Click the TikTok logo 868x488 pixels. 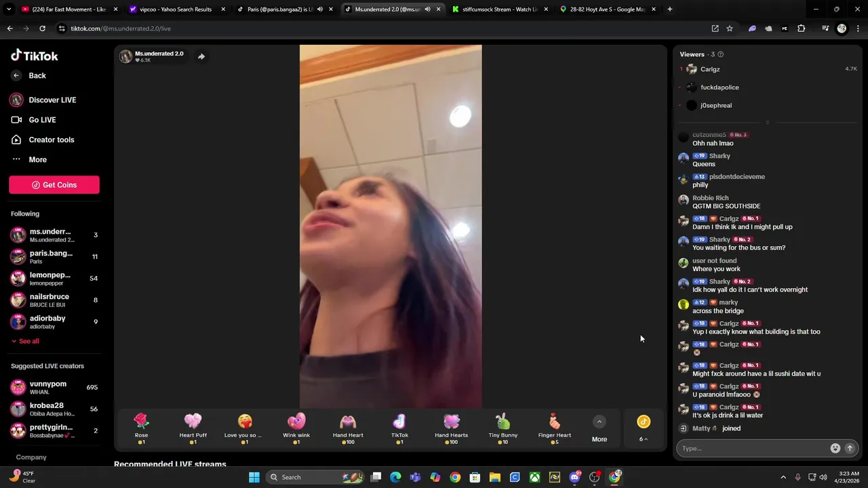point(34,56)
